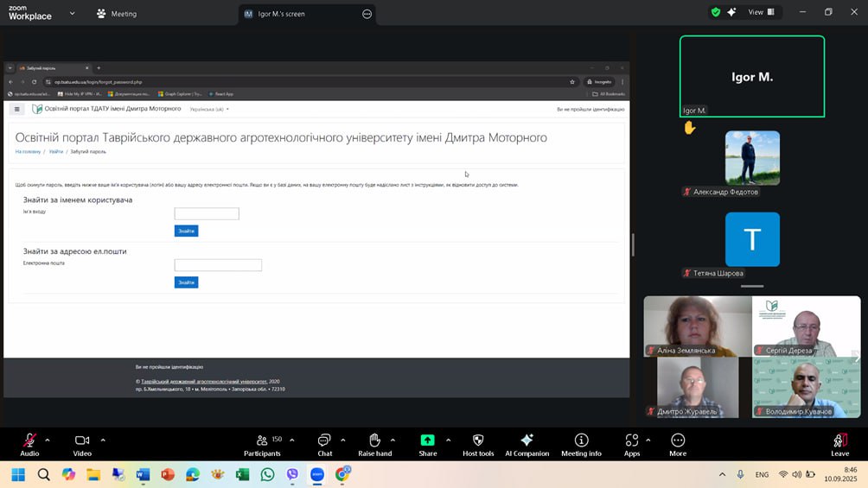Select Дмитро Журавель's video thumbnail
868x488 pixels.
pos(698,387)
